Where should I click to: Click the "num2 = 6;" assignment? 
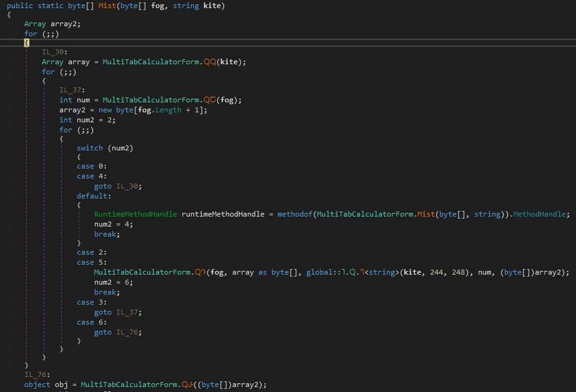[114, 282]
